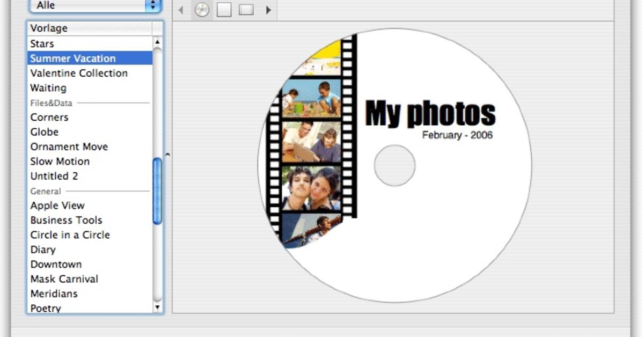The image size is (644, 337).
Task: Click the blue template list scrollbar thumb
Action: 157,191
